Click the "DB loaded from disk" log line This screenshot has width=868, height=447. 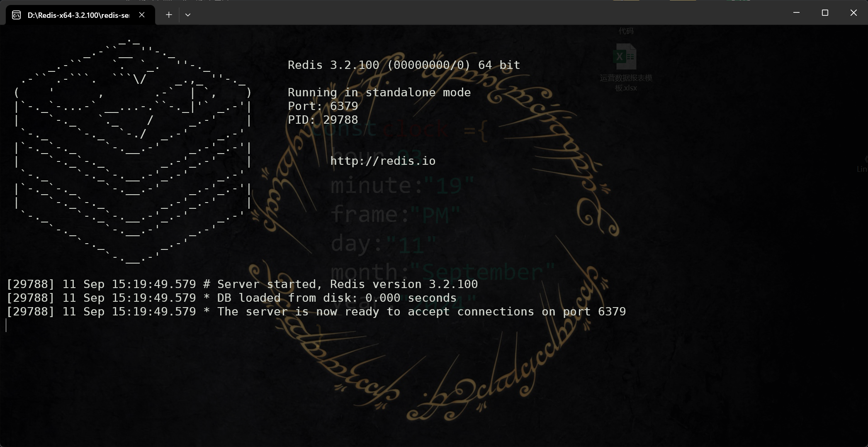tap(231, 298)
